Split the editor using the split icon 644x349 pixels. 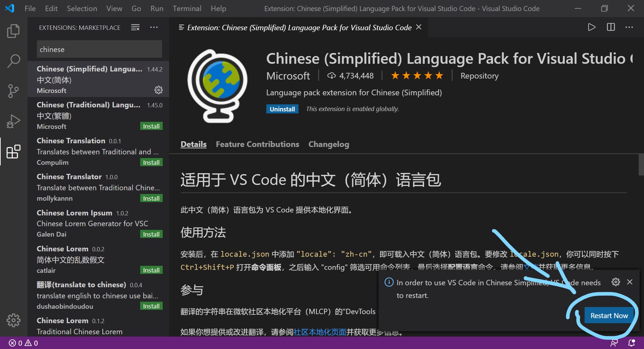(611, 27)
